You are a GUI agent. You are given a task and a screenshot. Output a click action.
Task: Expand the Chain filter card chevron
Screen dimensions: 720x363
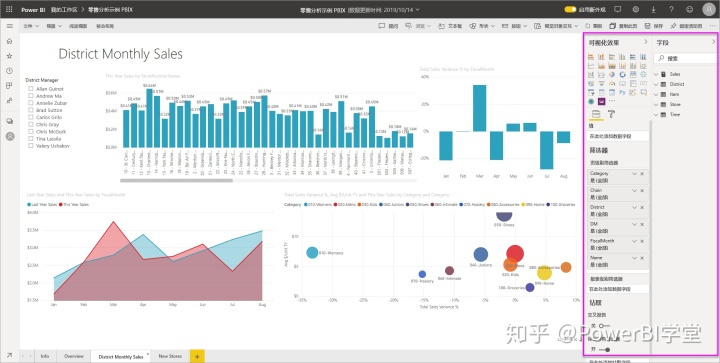(635, 190)
